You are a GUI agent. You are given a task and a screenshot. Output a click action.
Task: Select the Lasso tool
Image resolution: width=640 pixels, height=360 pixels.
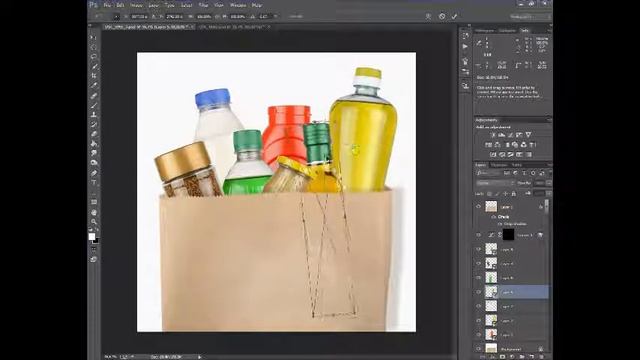(94, 56)
